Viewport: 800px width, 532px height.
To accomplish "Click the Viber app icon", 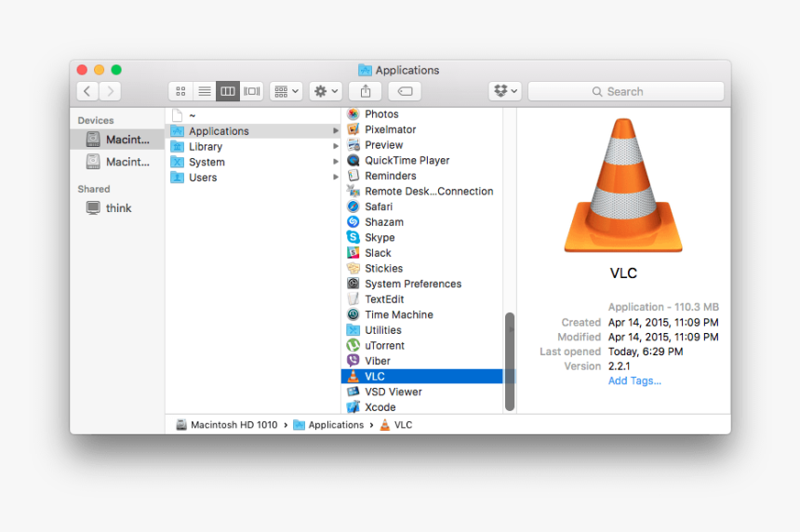I will 353,361.
